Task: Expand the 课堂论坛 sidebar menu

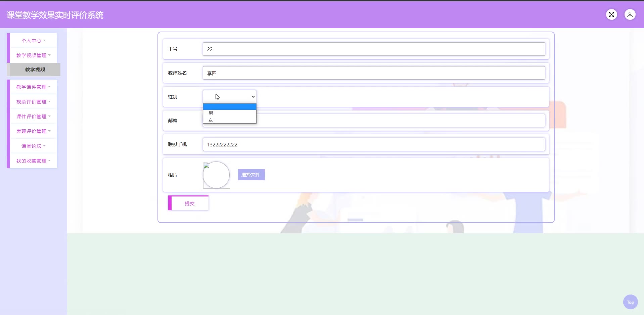Action: [x=34, y=146]
